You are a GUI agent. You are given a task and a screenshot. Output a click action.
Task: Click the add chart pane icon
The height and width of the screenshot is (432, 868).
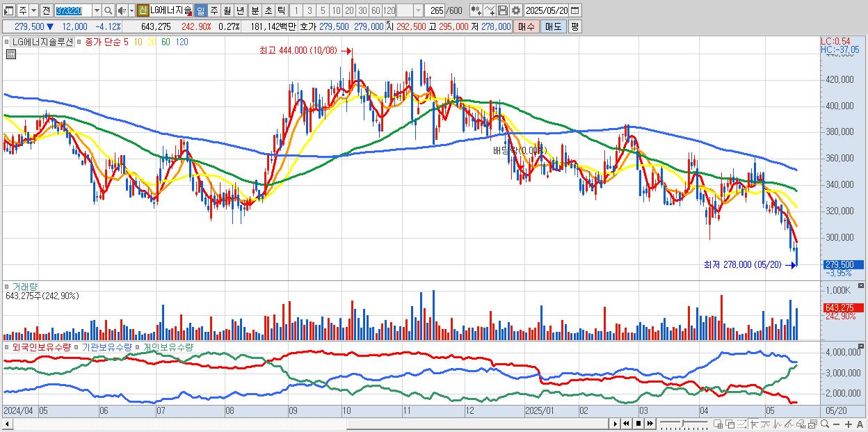tap(718, 424)
